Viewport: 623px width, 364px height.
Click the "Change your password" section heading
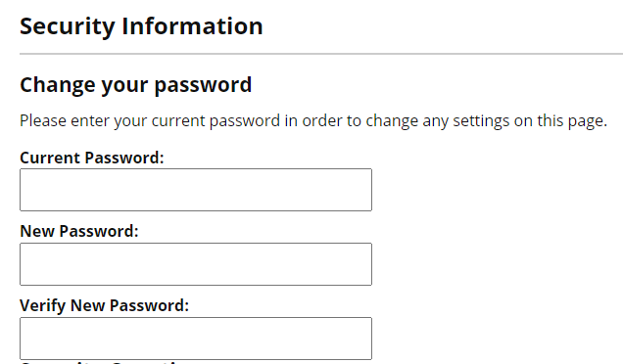pos(136,85)
